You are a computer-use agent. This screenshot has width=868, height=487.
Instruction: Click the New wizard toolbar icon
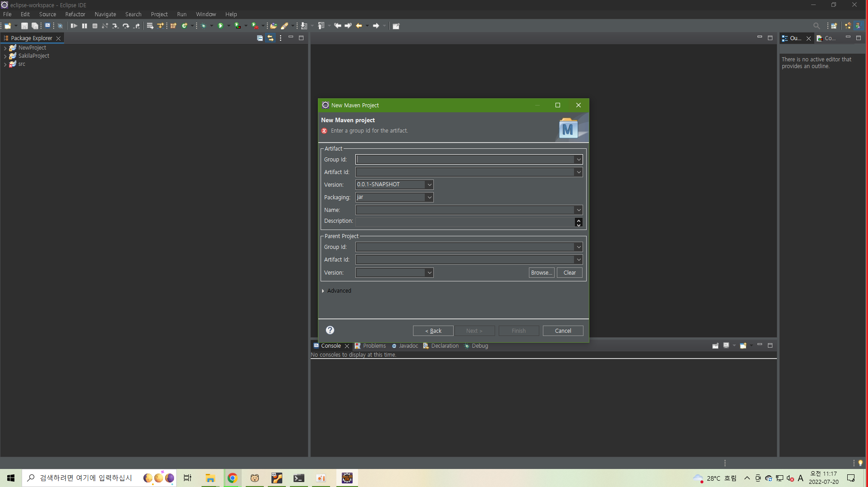8,26
